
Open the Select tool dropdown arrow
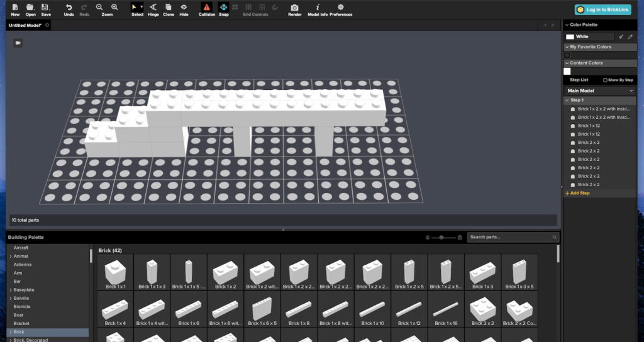click(142, 7)
